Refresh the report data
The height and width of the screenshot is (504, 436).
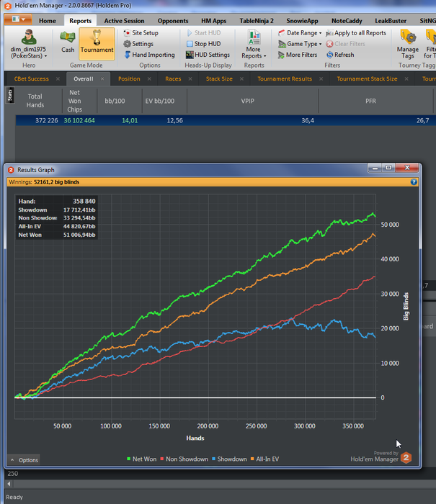coord(340,55)
